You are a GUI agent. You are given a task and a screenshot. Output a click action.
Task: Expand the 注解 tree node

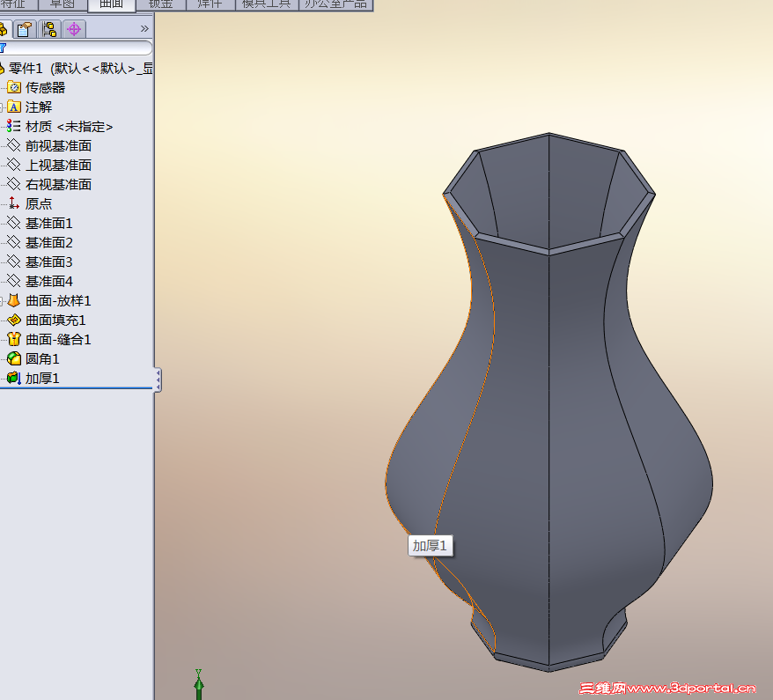coord(2,107)
